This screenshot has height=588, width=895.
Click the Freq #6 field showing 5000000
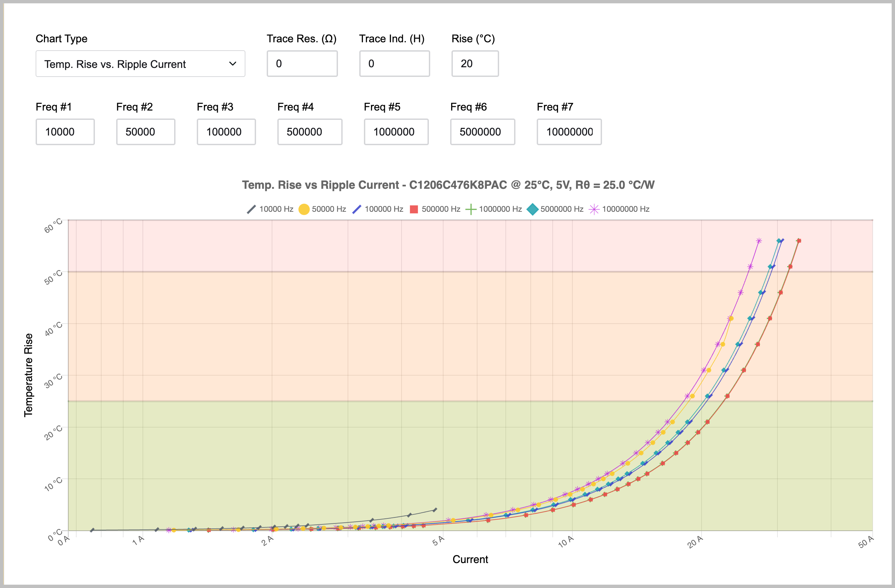pyautogui.click(x=482, y=132)
